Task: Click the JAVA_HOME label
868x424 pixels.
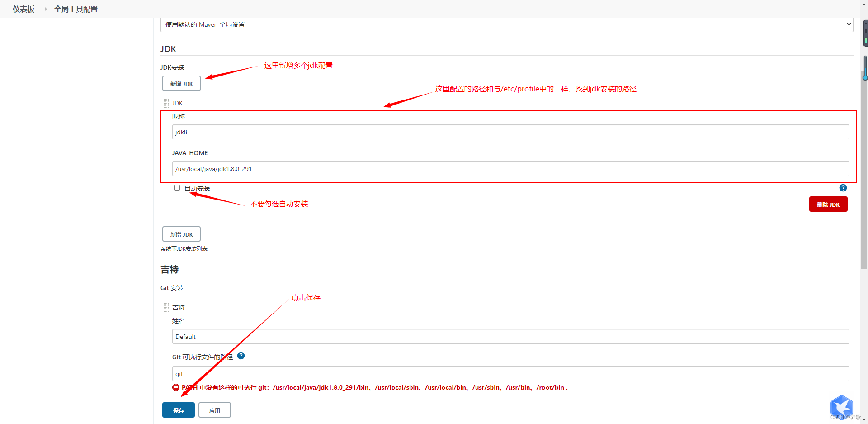Action: (190, 153)
